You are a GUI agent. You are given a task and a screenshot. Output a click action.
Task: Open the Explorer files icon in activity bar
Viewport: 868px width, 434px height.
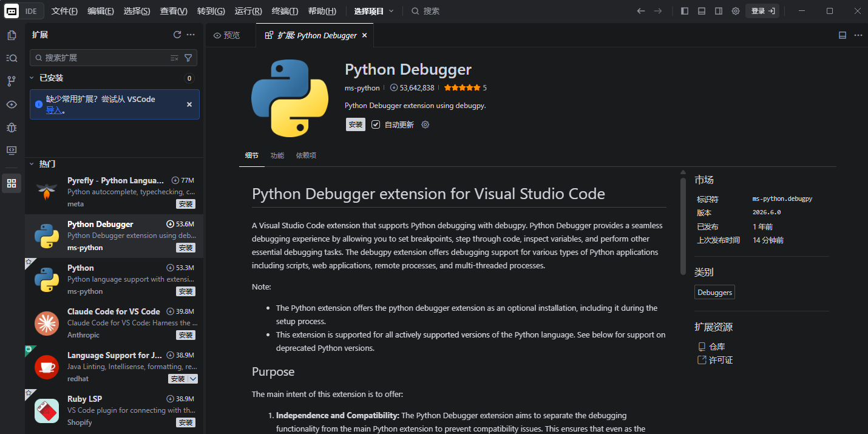12,35
